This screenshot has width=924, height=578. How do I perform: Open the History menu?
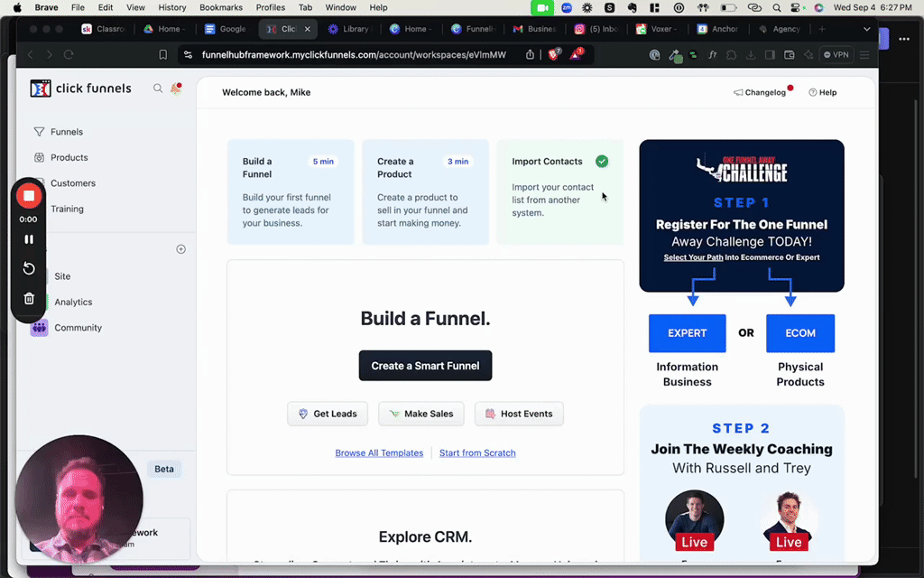click(x=172, y=7)
